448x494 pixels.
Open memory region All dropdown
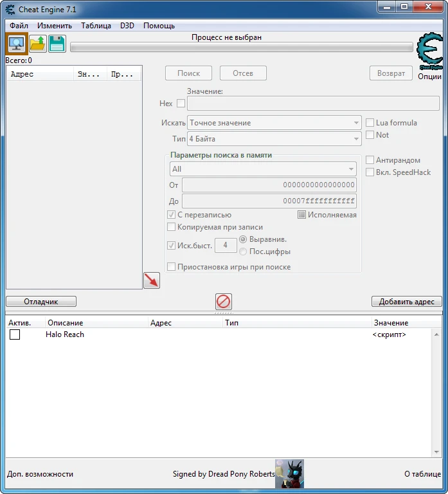pos(263,169)
